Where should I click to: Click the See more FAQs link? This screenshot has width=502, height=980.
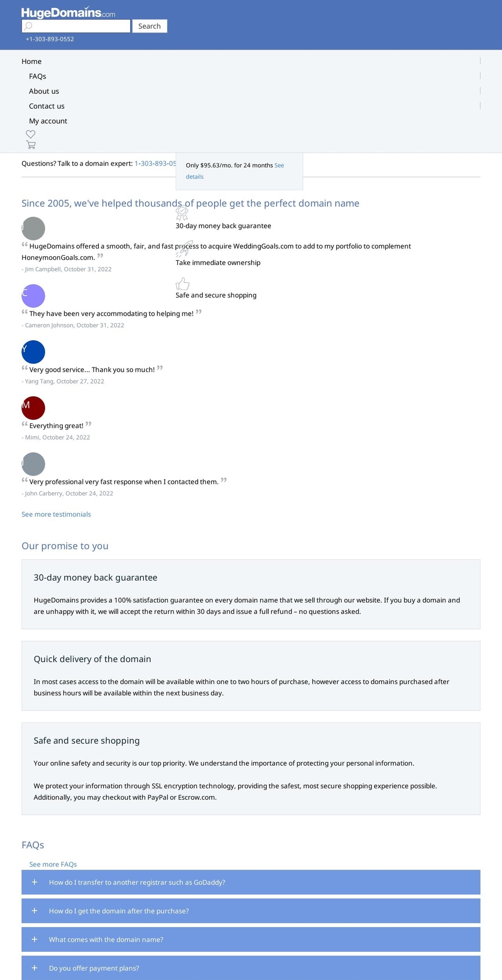(53, 864)
